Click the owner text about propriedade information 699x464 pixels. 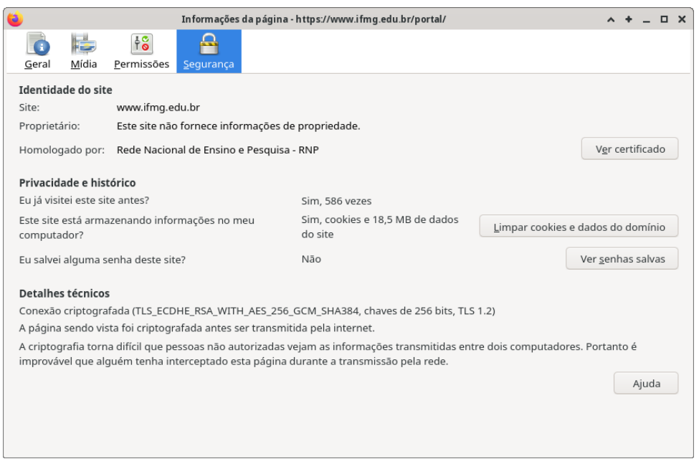[238, 126]
